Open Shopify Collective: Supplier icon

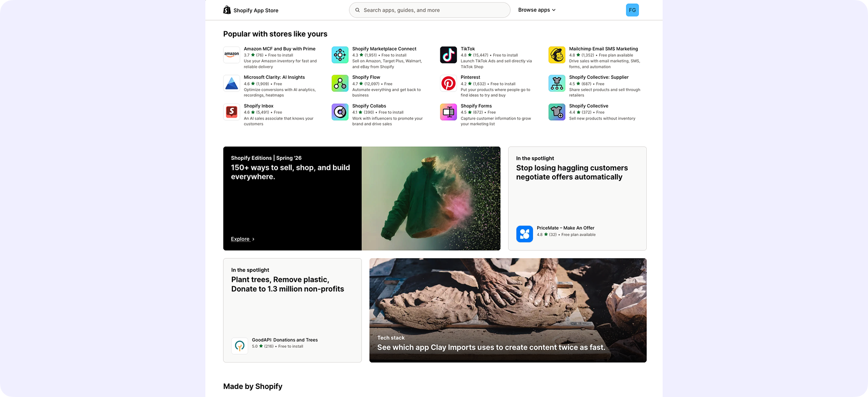coord(557,83)
